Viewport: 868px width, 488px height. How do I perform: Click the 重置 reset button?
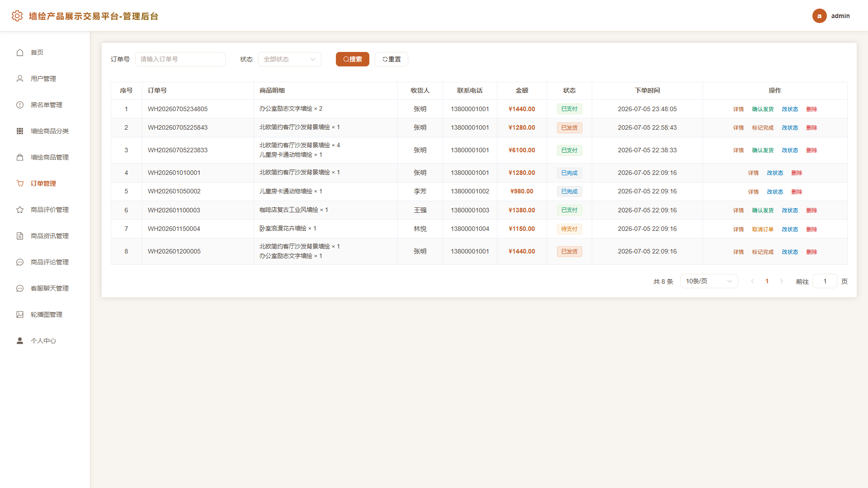(392, 59)
